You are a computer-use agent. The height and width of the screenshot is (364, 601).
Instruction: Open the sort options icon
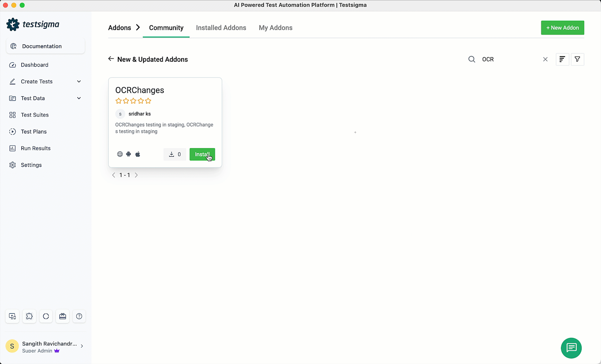tap(562, 59)
